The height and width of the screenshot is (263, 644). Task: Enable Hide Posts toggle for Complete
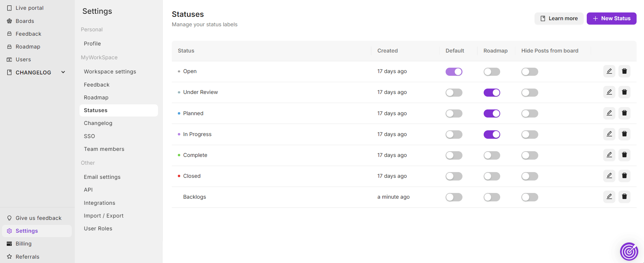pos(530,155)
